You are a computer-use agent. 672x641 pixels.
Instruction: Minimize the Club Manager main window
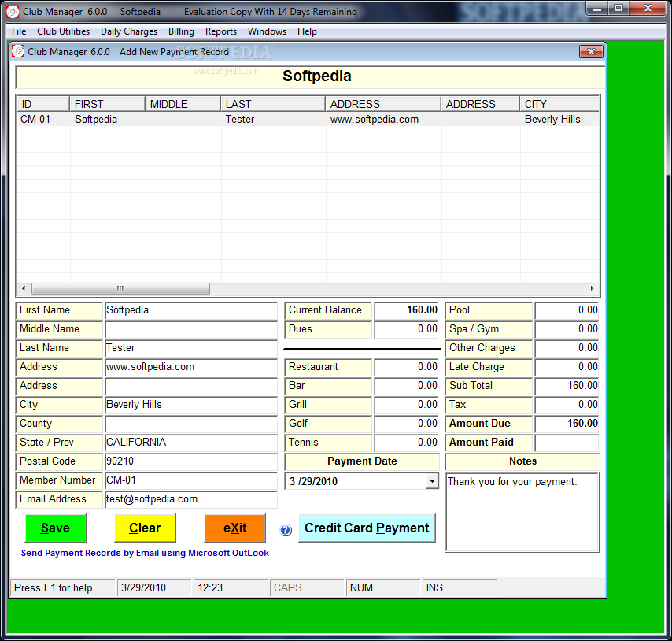pos(598,8)
